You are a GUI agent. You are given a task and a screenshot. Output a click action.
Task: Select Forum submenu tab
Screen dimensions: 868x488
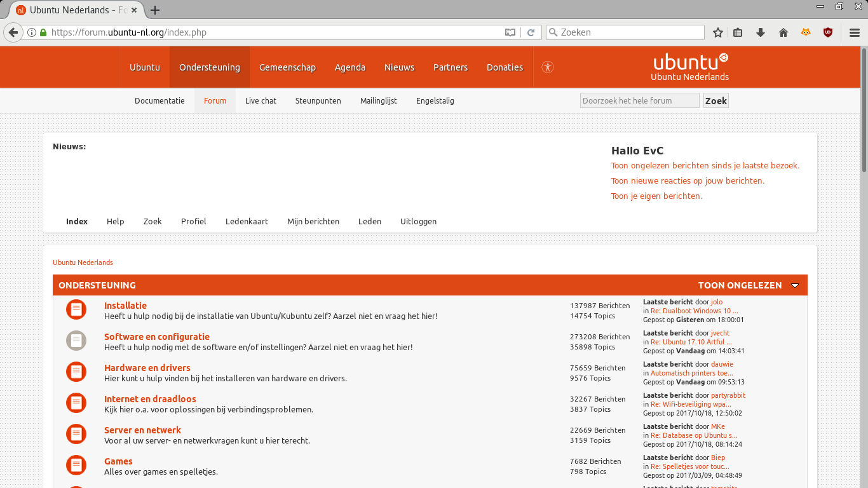click(215, 100)
